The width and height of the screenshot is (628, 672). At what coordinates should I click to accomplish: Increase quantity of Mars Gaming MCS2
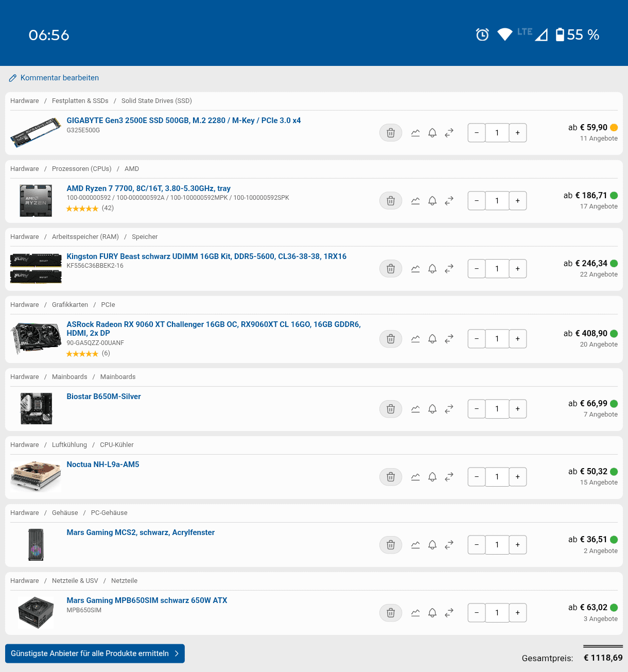click(518, 545)
